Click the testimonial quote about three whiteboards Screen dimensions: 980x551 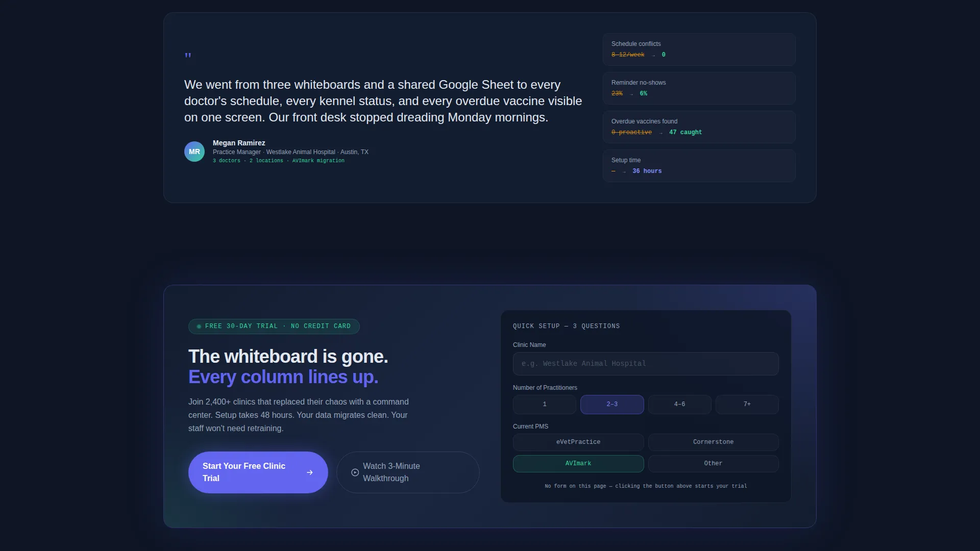(x=383, y=101)
